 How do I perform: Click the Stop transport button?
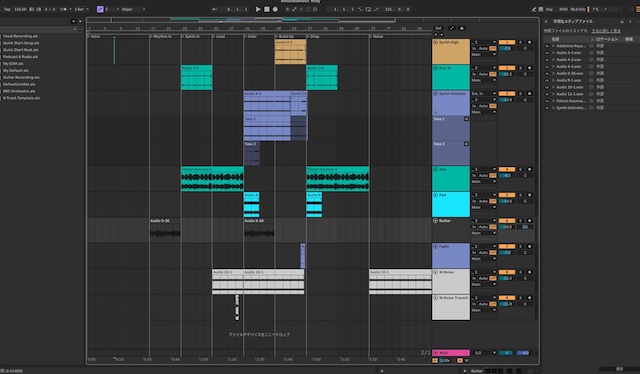267,9
